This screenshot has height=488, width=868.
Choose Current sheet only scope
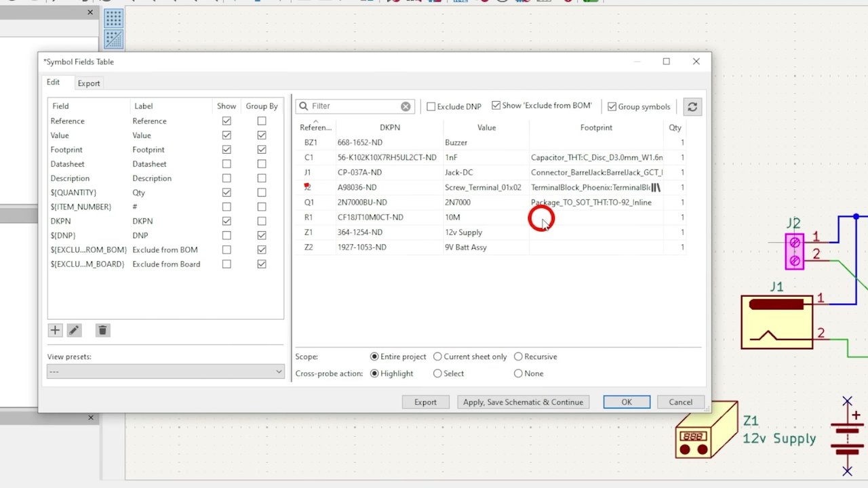[437, 357]
